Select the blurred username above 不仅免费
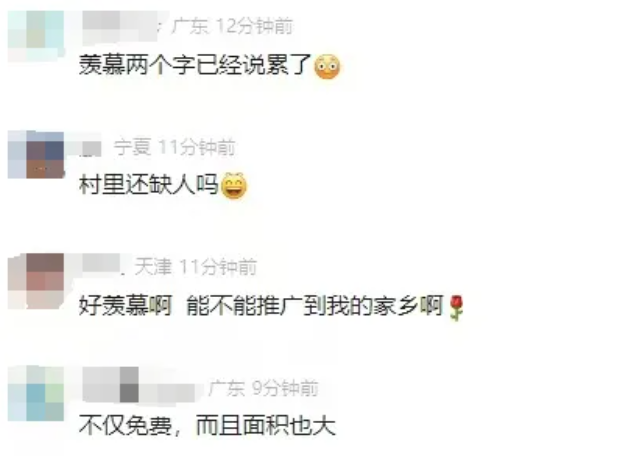621x456 pixels. pyautogui.click(x=139, y=385)
